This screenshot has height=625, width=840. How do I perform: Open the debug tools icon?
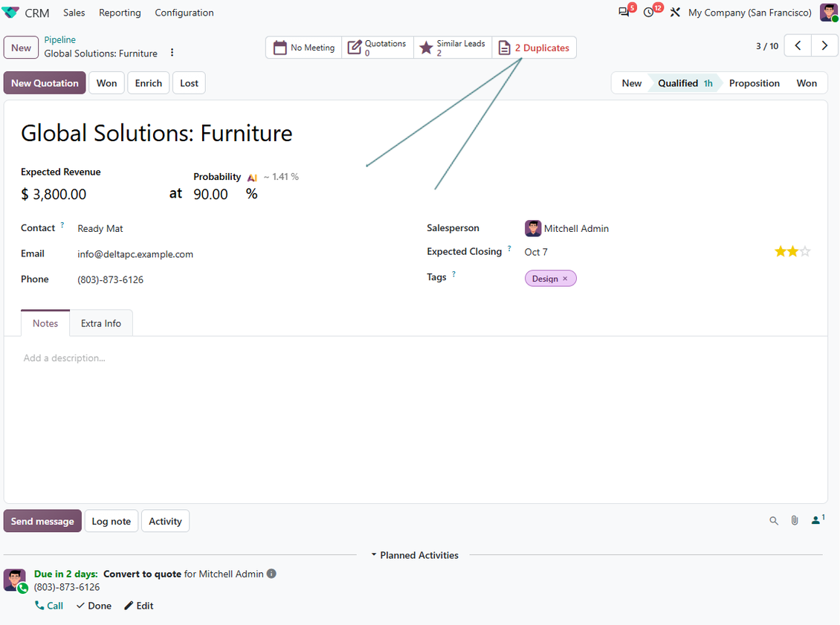pyautogui.click(x=675, y=13)
